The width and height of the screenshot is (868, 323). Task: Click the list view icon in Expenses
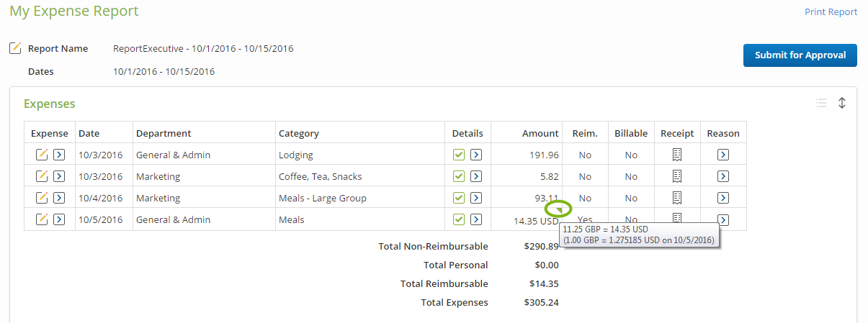[821, 103]
